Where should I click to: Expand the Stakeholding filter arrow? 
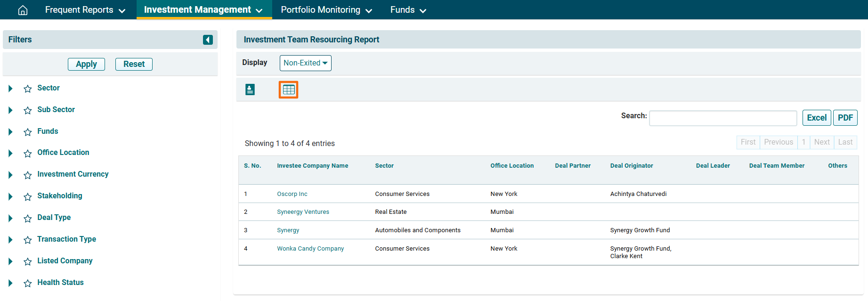point(10,196)
